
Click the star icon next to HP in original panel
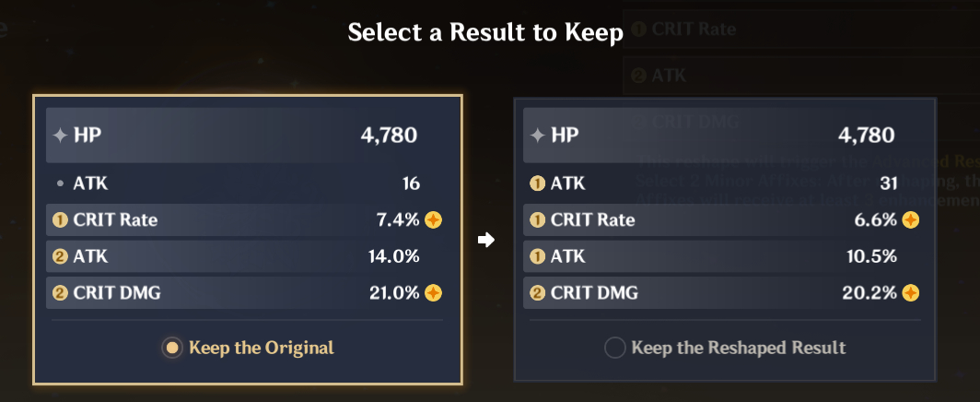(60, 136)
